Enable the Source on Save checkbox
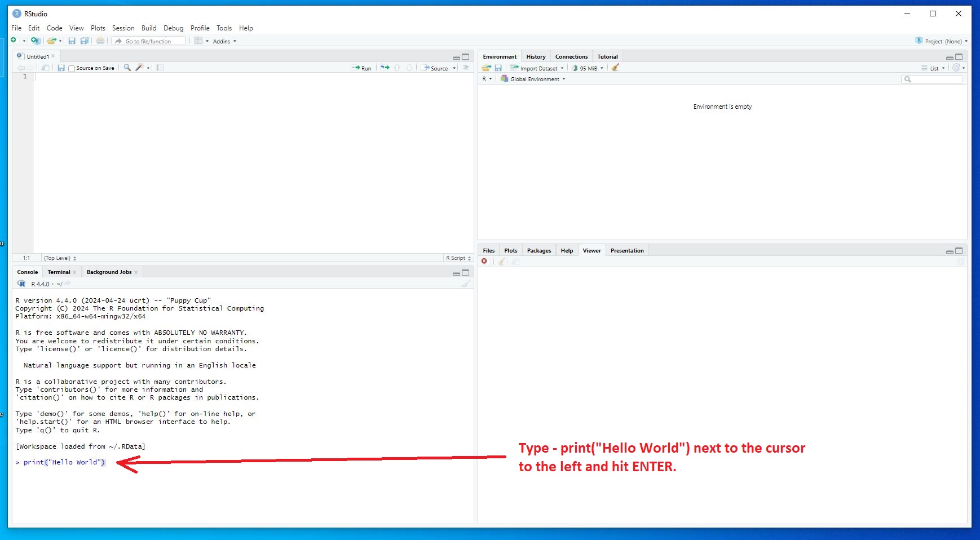The height and width of the screenshot is (540, 980). tap(72, 68)
